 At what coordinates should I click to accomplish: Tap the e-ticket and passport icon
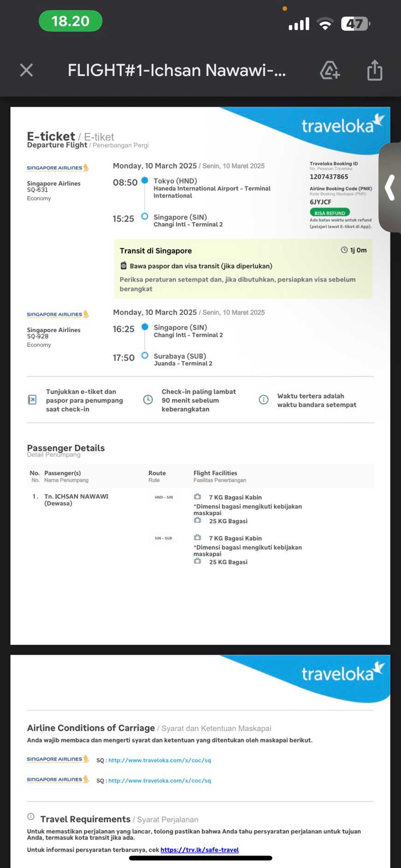coord(32,400)
